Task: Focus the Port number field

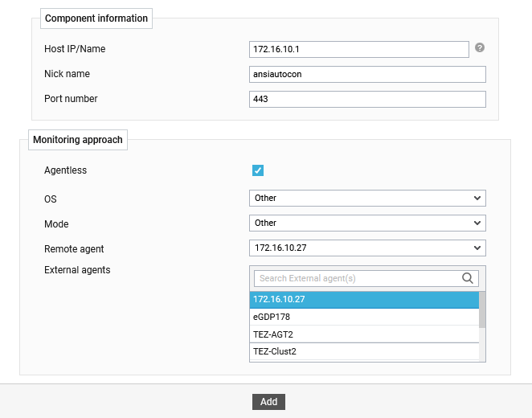Action: click(367, 99)
